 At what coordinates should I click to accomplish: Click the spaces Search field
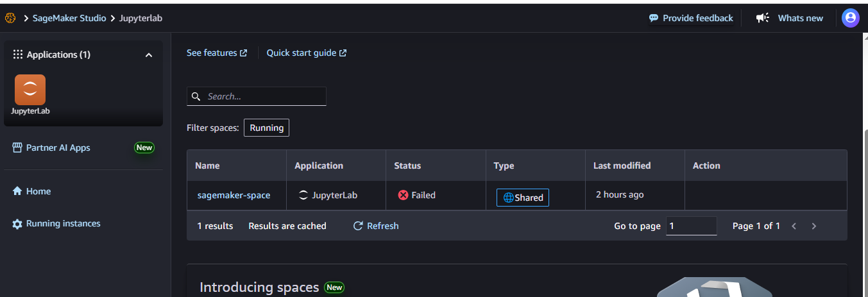tap(257, 96)
